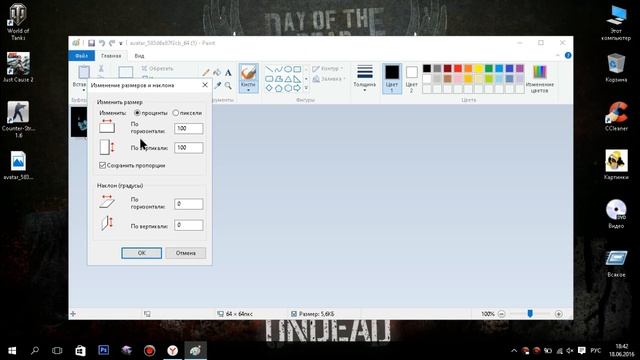The image size is (640, 360).
Task: Click the Save icon in quick access toolbar
Action: pyautogui.click(x=91, y=43)
